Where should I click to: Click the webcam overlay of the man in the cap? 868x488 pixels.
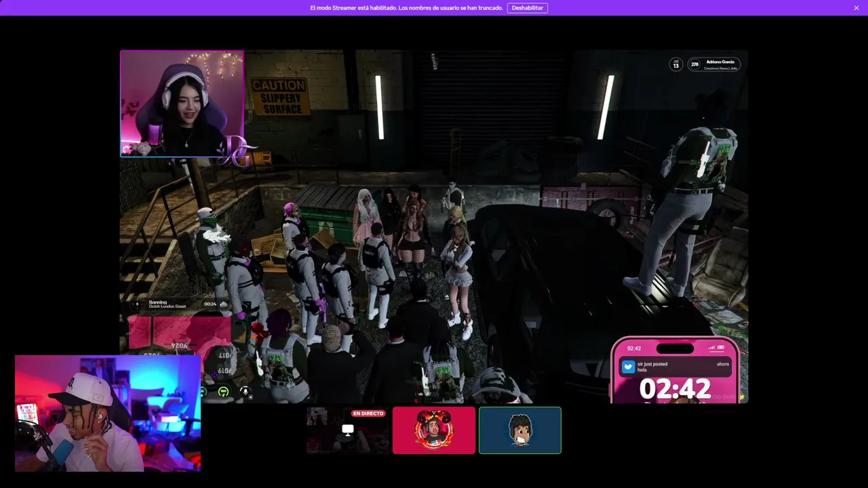[x=108, y=413]
